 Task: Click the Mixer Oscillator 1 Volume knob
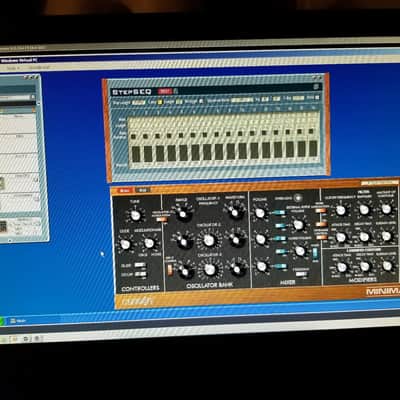point(260,213)
